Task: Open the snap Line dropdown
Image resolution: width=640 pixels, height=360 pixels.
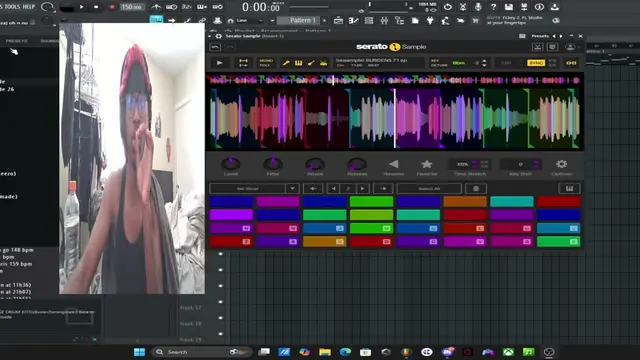Action: 250,20
